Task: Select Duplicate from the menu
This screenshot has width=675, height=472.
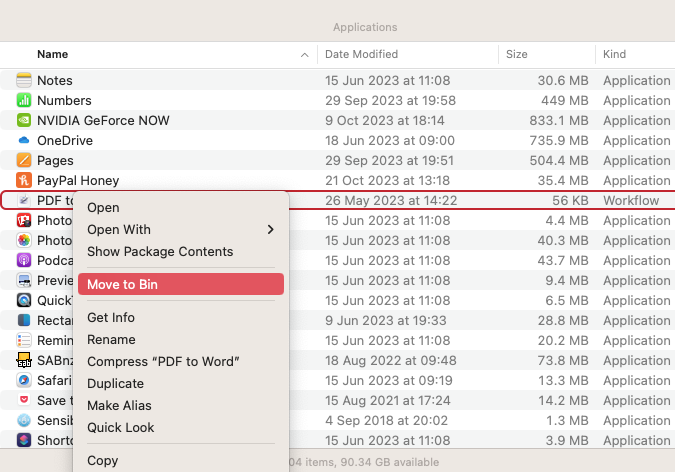Action: pyautogui.click(x=181, y=383)
